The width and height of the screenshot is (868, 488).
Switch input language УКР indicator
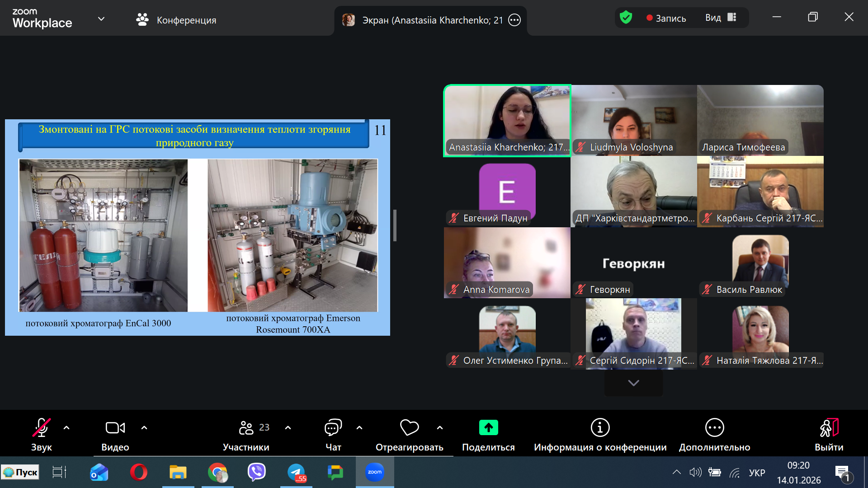[757, 473]
